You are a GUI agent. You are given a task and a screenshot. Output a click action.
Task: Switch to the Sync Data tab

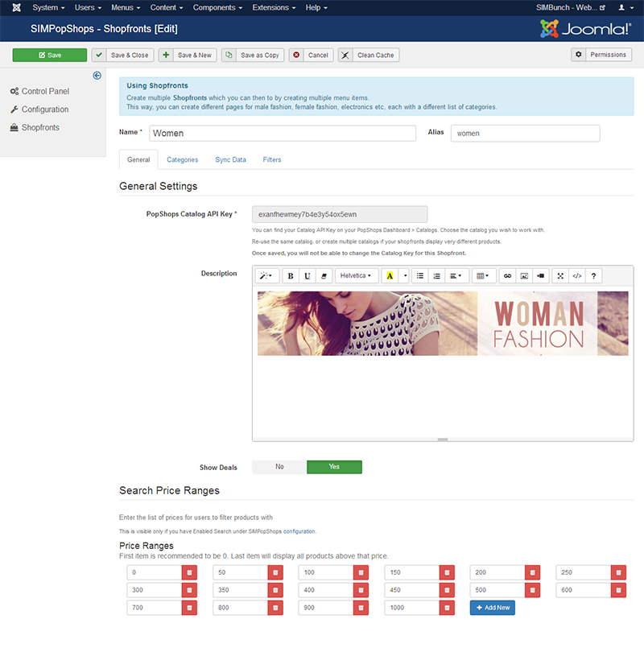[230, 159]
